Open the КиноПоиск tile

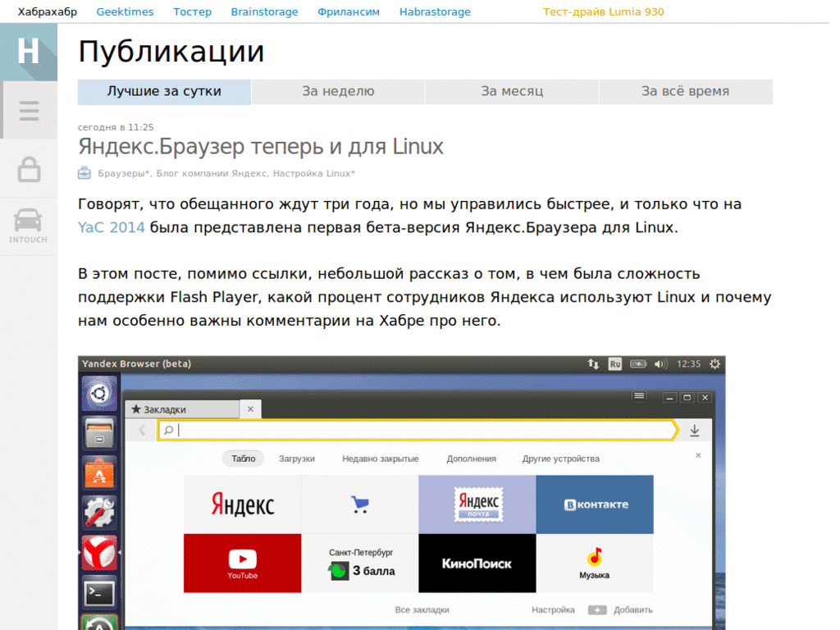(x=477, y=563)
